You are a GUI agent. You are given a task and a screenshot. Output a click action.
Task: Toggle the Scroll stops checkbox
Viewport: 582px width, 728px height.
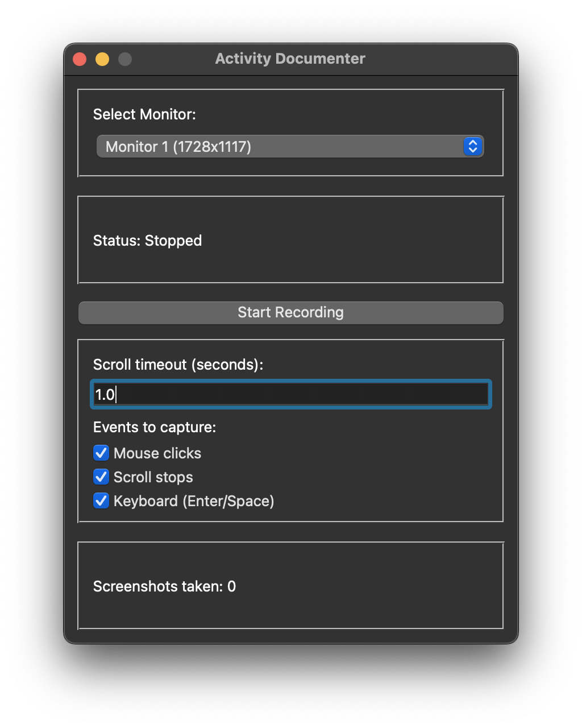pyautogui.click(x=101, y=477)
